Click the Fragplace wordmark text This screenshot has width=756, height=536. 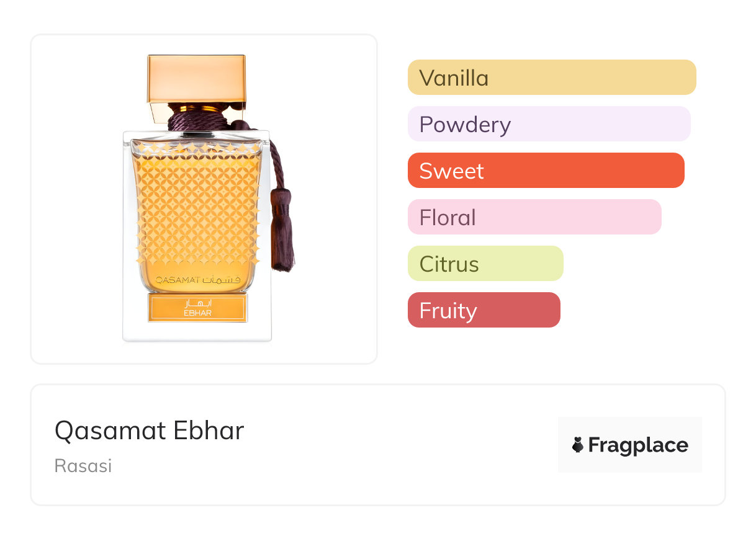pyautogui.click(x=638, y=445)
